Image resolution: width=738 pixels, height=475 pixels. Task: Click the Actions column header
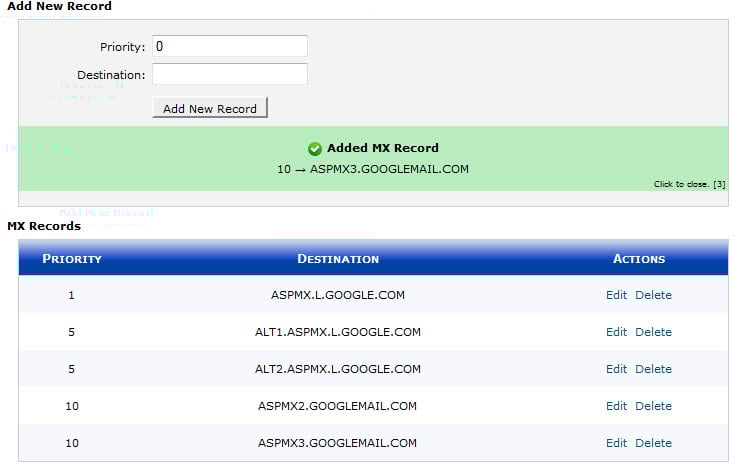[639, 258]
